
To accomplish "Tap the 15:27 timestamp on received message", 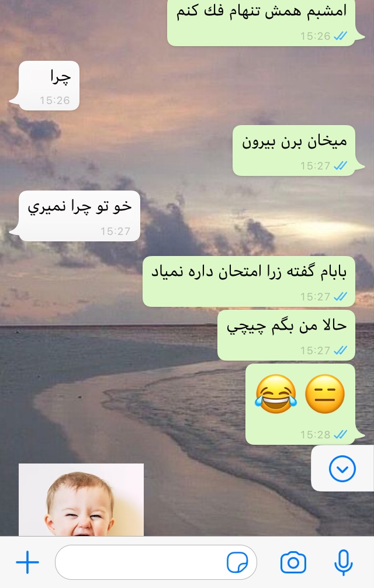I will [x=115, y=231].
